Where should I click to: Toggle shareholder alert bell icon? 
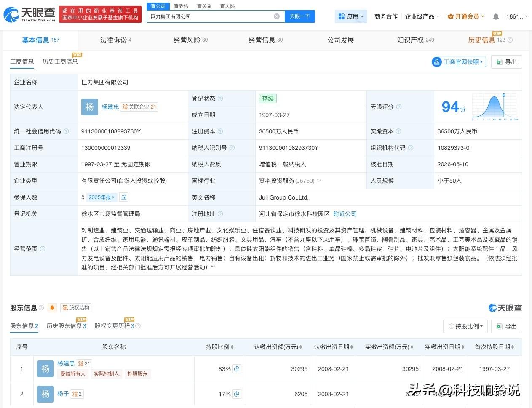click(x=52, y=308)
